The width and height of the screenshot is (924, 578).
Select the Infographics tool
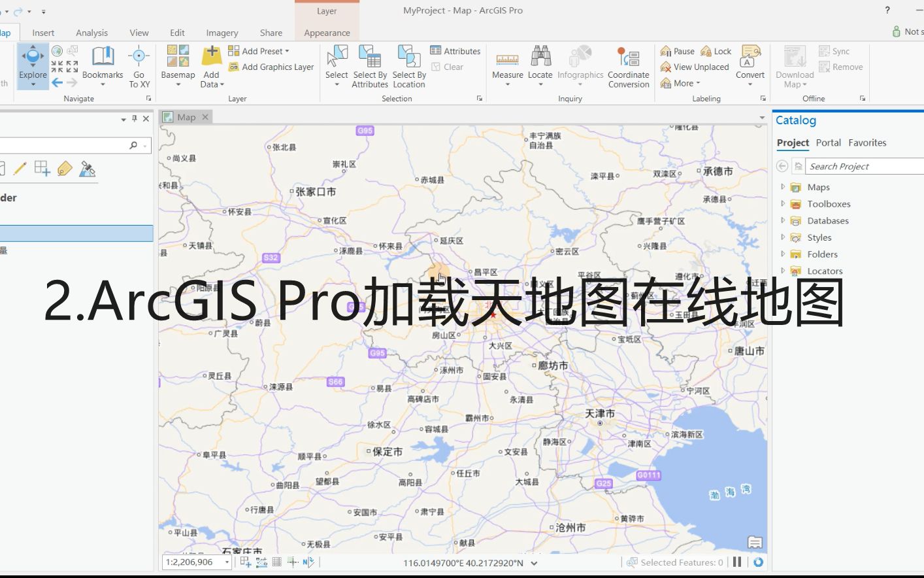[580, 62]
